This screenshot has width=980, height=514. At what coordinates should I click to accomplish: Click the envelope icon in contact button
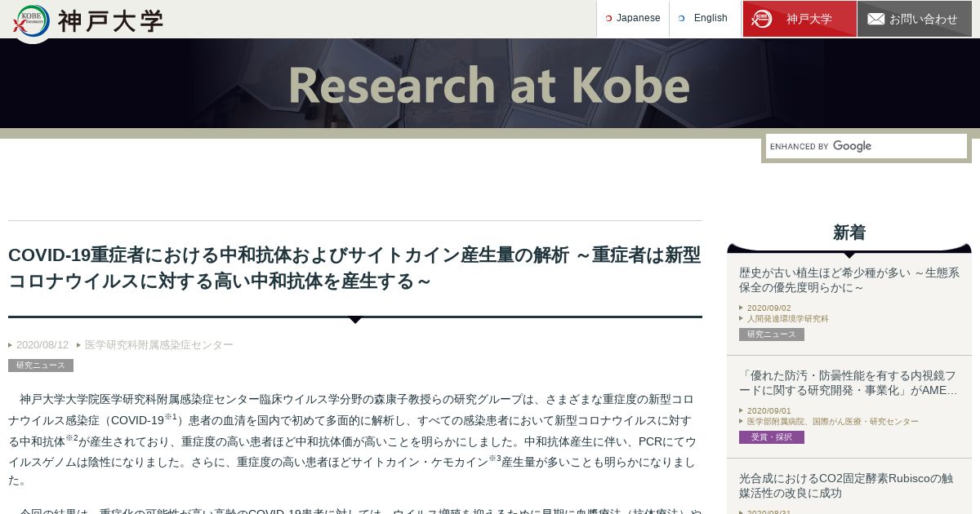876,19
